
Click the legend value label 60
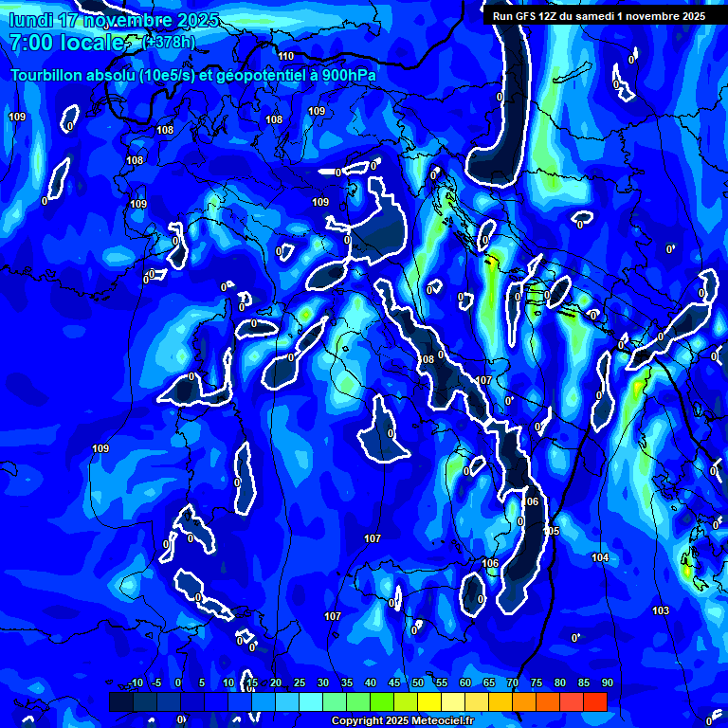point(464,683)
